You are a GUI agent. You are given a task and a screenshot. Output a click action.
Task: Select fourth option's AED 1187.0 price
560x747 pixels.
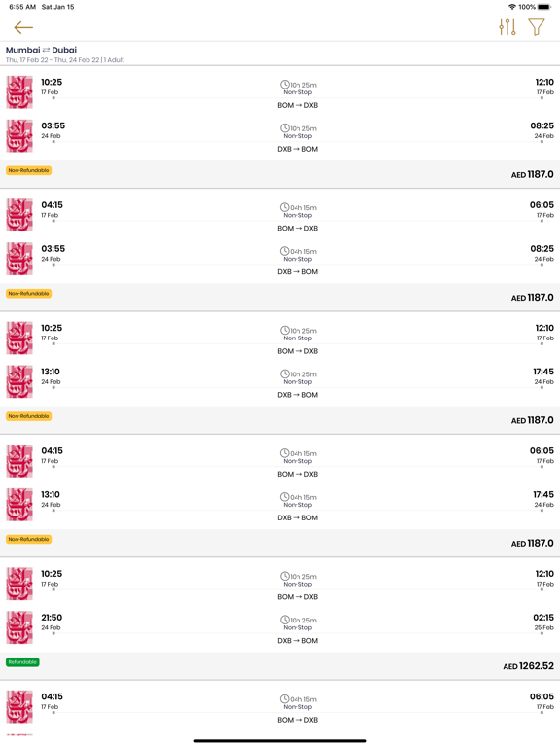coord(533,543)
